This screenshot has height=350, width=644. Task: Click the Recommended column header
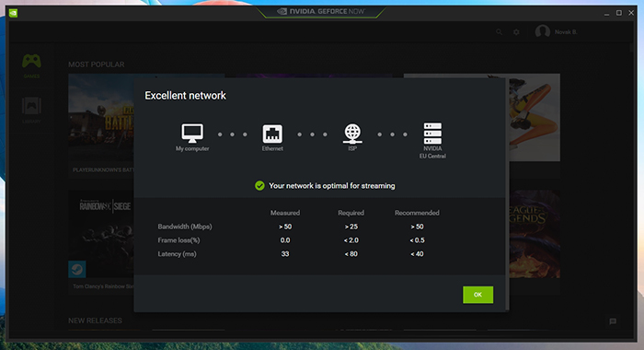coord(417,213)
